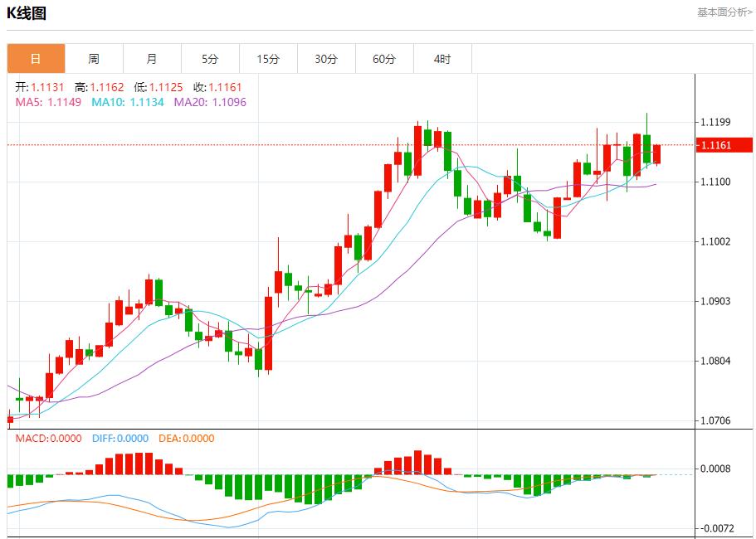Click the 收 closing price value
756x539 pixels.
pos(217,87)
